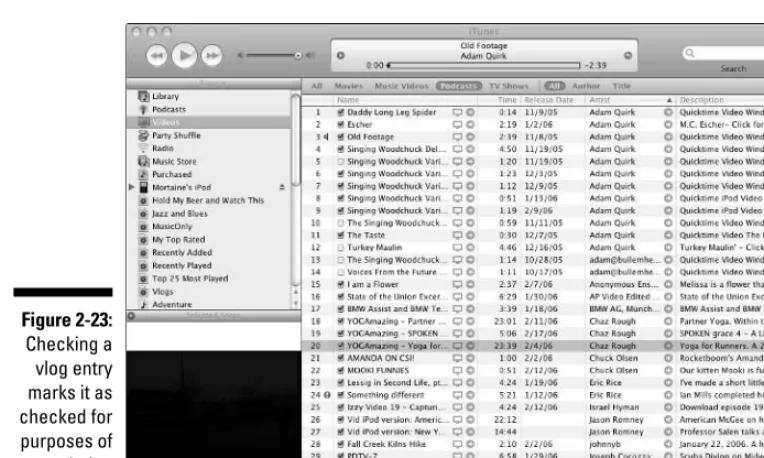Image resolution: width=764 pixels, height=458 pixels.
Task: Click the volume slider knob
Action: click(x=298, y=56)
